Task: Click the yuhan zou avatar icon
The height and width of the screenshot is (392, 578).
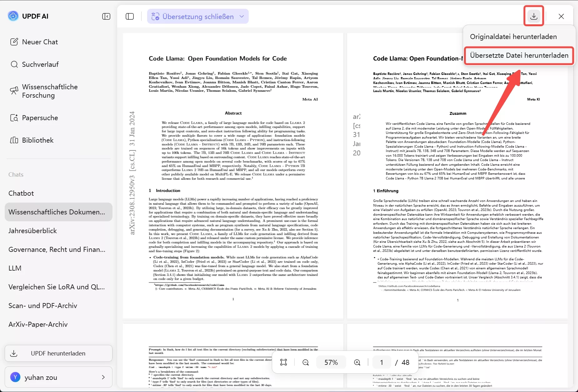Action: pos(15,377)
